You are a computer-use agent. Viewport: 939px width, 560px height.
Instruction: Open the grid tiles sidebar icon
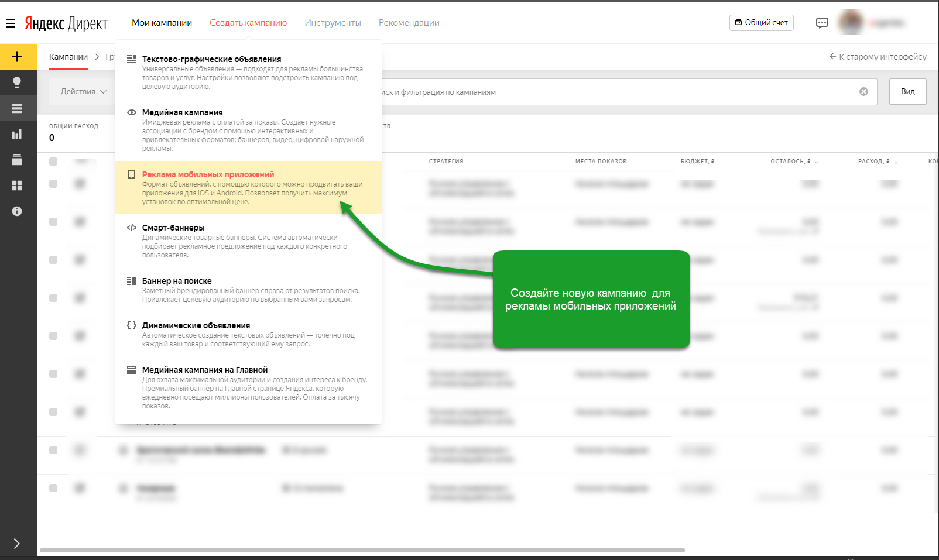17,185
